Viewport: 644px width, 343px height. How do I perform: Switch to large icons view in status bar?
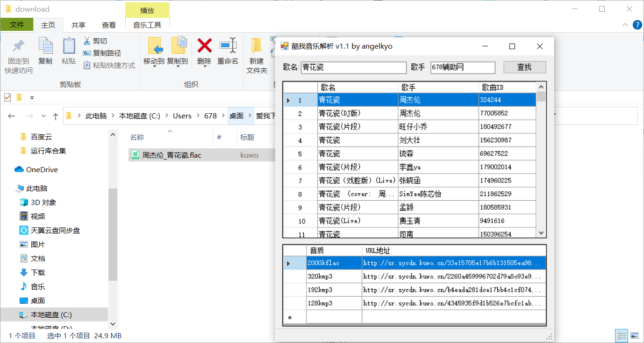[634, 336]
